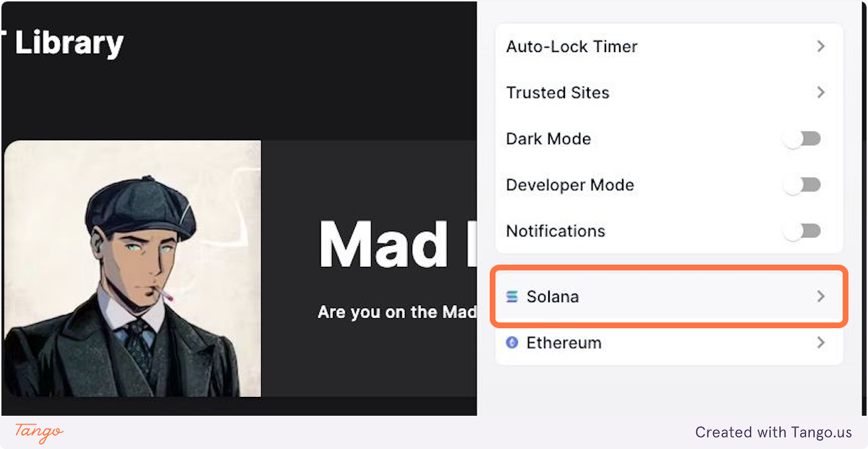Expand the Ethereum row chevron

tap(820, 343)
